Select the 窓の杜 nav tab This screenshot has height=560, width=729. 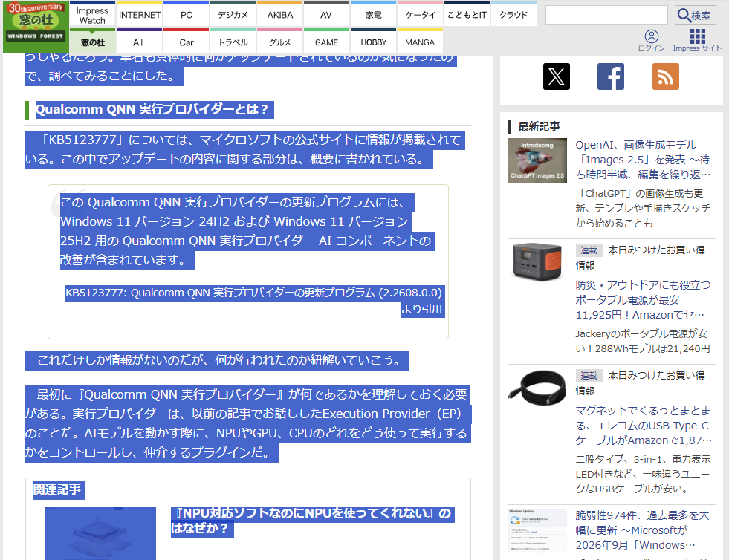pos(92,42)
